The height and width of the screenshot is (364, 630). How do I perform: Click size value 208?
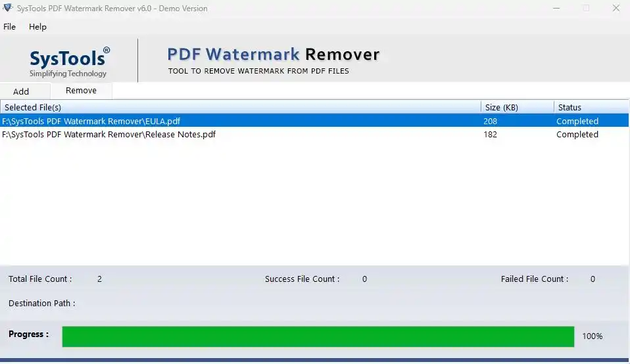490,121
